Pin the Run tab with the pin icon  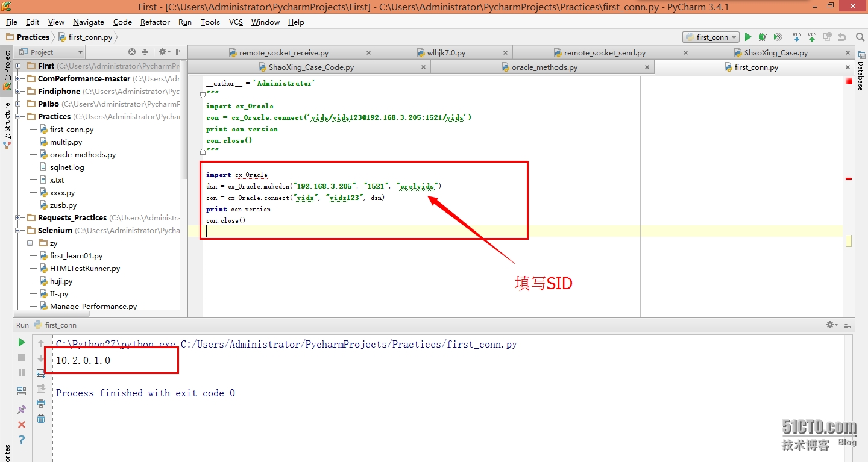tap(22, 410)
